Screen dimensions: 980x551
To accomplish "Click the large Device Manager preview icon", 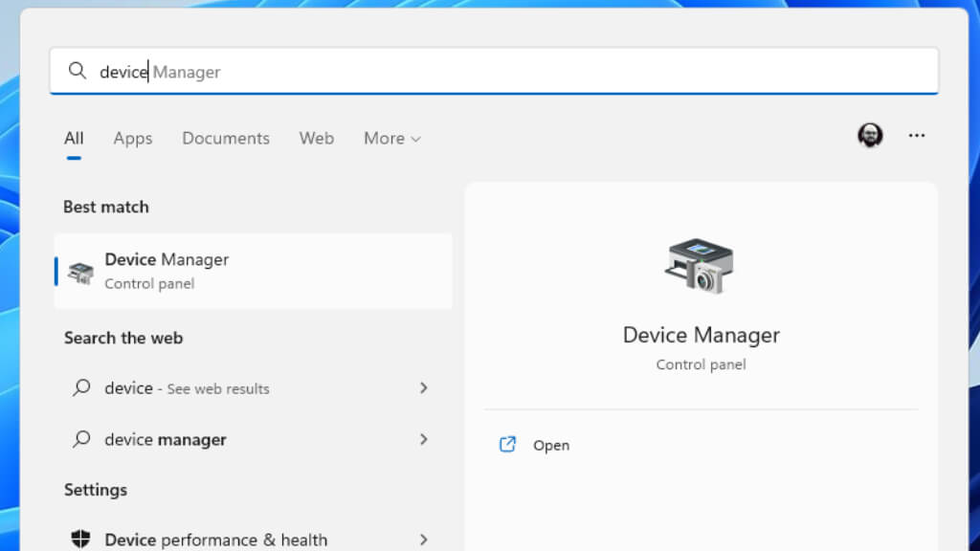I will 700,266.
